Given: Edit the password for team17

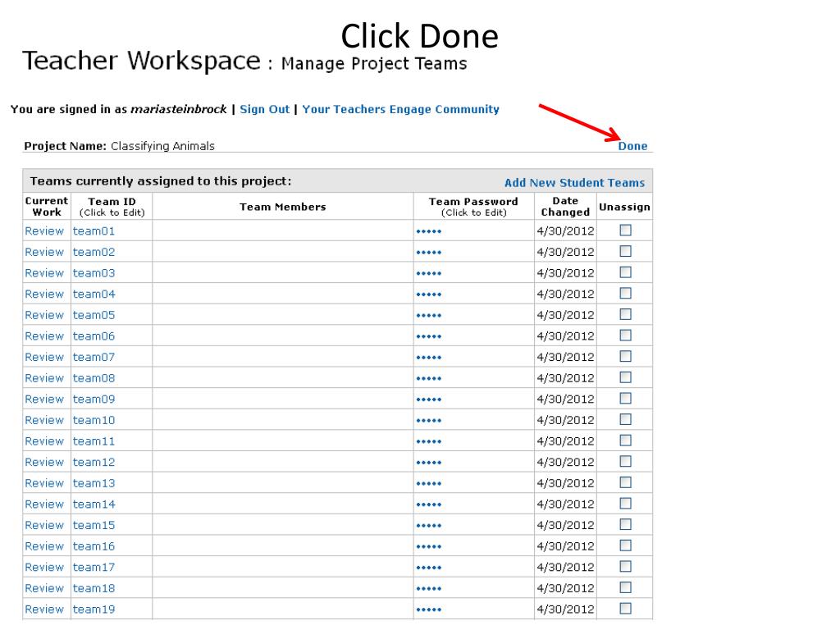Looking at the screenshot, I should [428, 568].
